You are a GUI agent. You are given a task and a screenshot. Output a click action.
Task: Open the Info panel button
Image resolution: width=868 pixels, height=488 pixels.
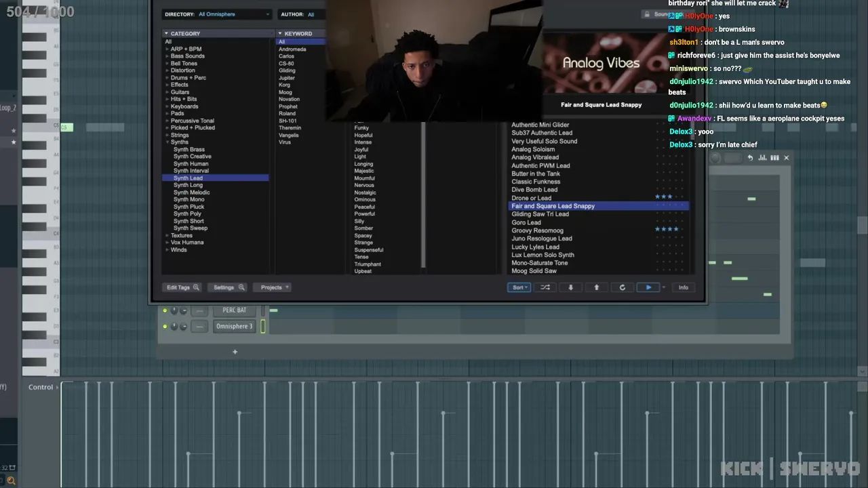tap(684, 287)
